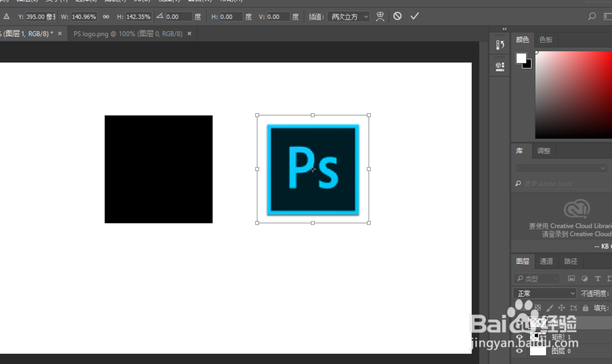Select the 矩形 1 layer thumbnail
The height and width of the screenshot is (364, 612).
click(x=538, y=337)
